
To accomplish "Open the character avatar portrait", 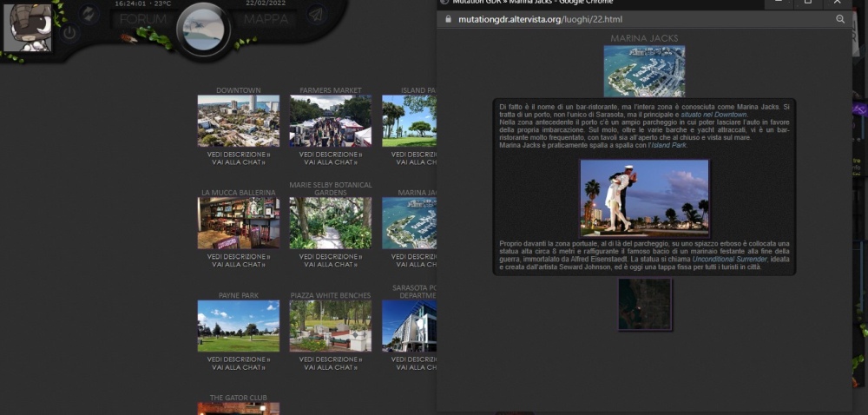I will [x=28, y=28].
